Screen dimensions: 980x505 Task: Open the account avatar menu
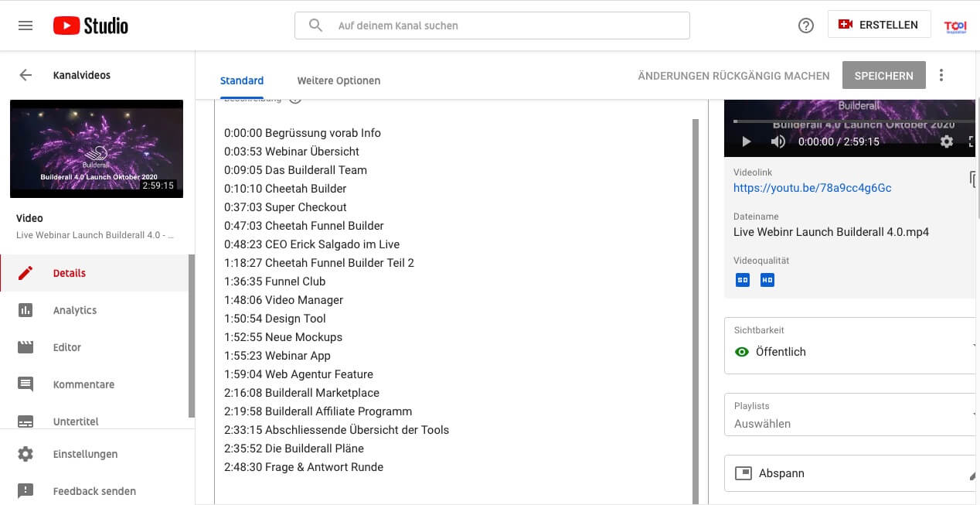point(956,26)
